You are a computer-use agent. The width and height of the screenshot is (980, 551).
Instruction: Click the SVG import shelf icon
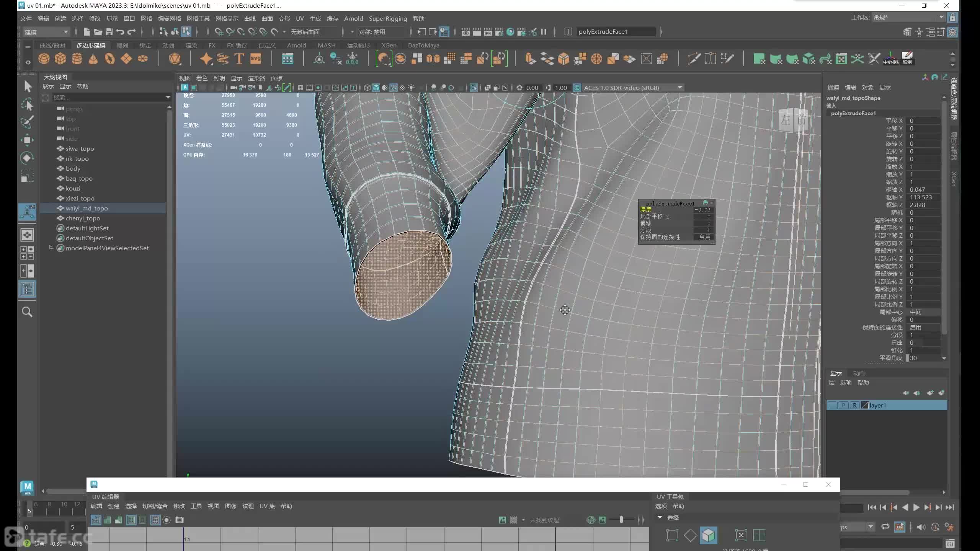(x=256, y=59)
